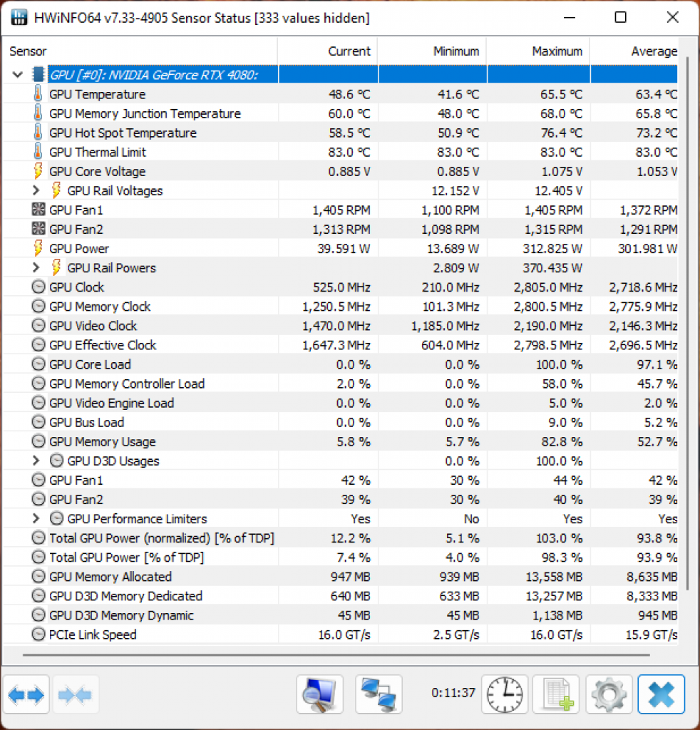Start logging with the sheet-plus icon
700x730 pixels.
pyautogui.click(x=557, y=694)
